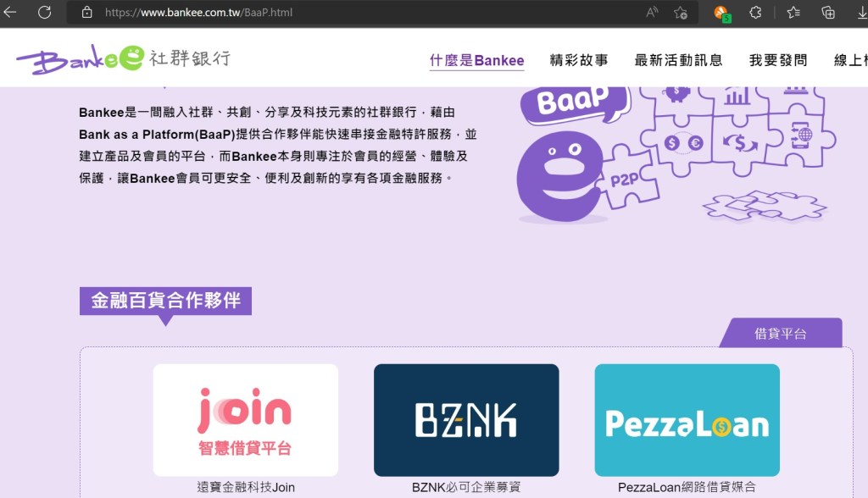Viewport: 868px width, 498px height.
Task: Reload the page with the refresh icon
Action: point(44,12)
